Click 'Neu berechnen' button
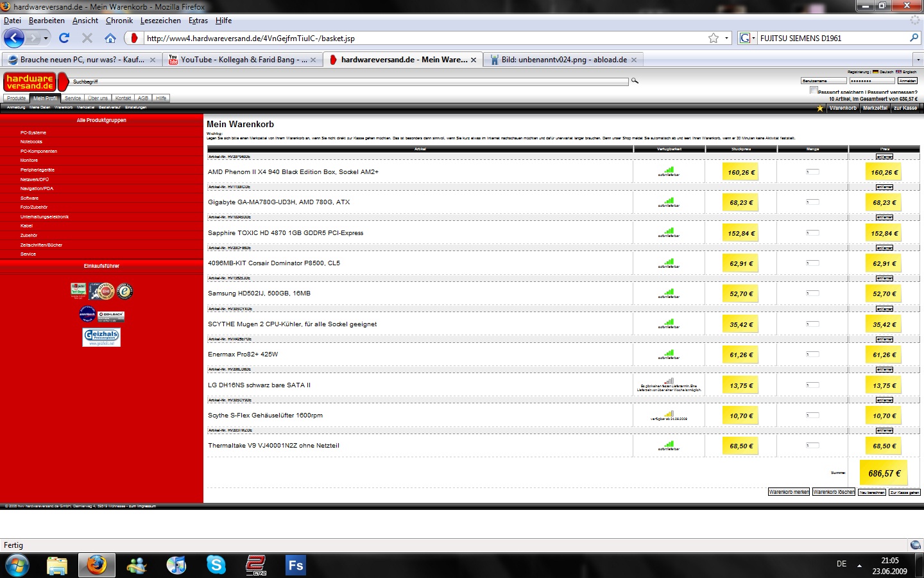The height and width of the screenshot is (578, 924). [872, 492]
